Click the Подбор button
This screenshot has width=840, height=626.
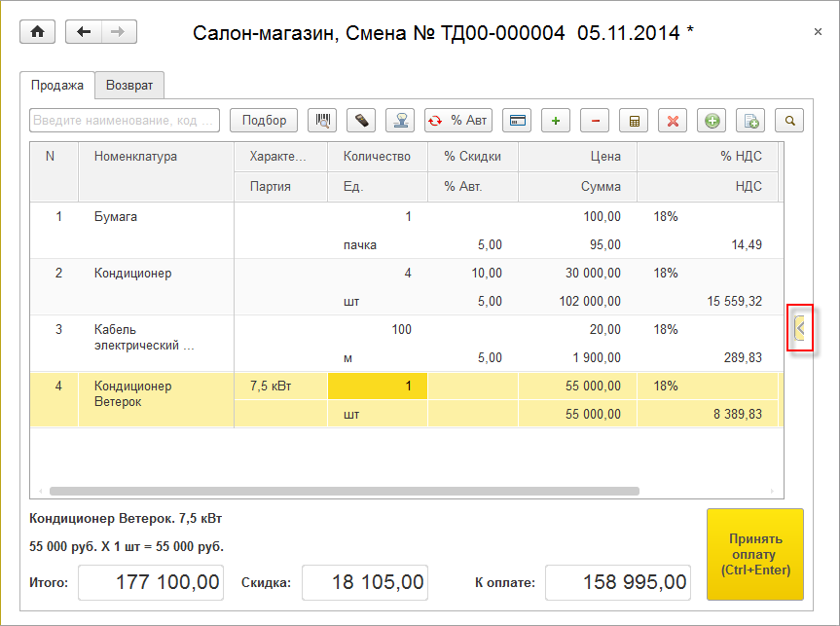[x=264, y=121]
